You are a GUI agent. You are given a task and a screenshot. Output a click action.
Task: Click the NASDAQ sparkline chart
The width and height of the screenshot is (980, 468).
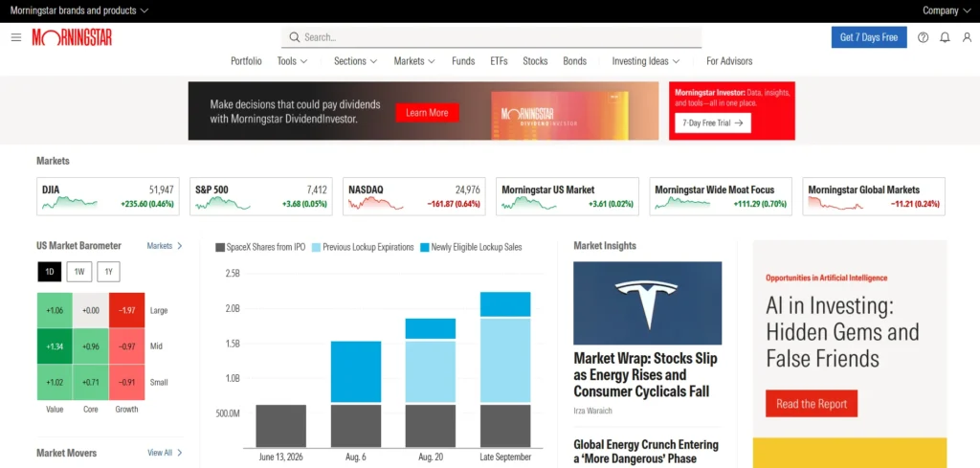tap(375, 203)
